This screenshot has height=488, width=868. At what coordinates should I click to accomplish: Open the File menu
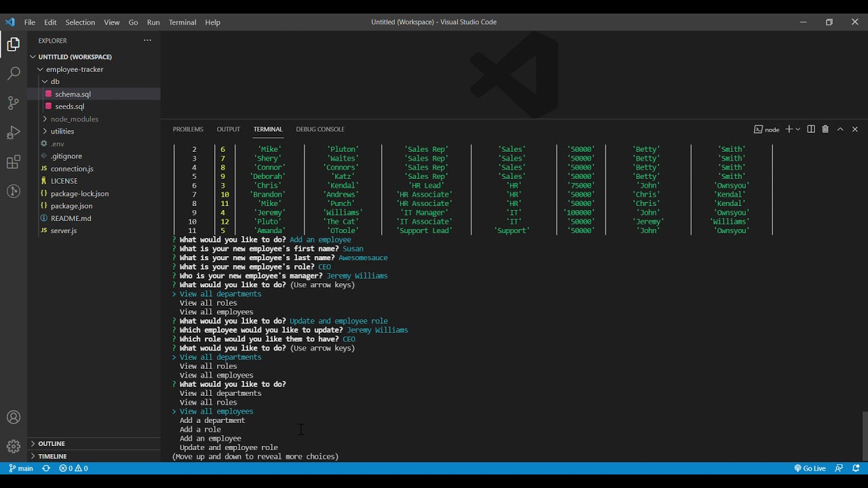(x=30, y=22)
